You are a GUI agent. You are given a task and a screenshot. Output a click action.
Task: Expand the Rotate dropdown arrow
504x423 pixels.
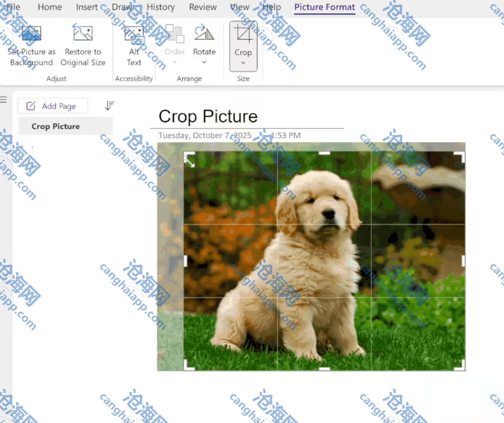point(204,63)
